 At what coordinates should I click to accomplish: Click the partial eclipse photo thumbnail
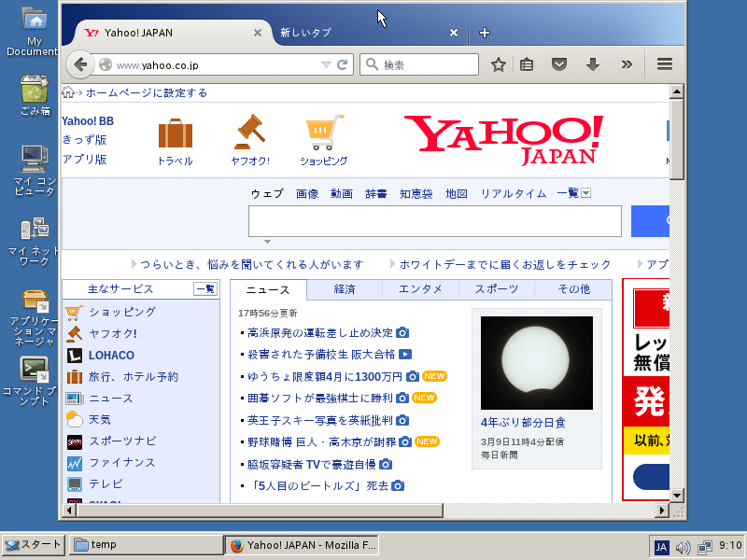coord(537,363)
